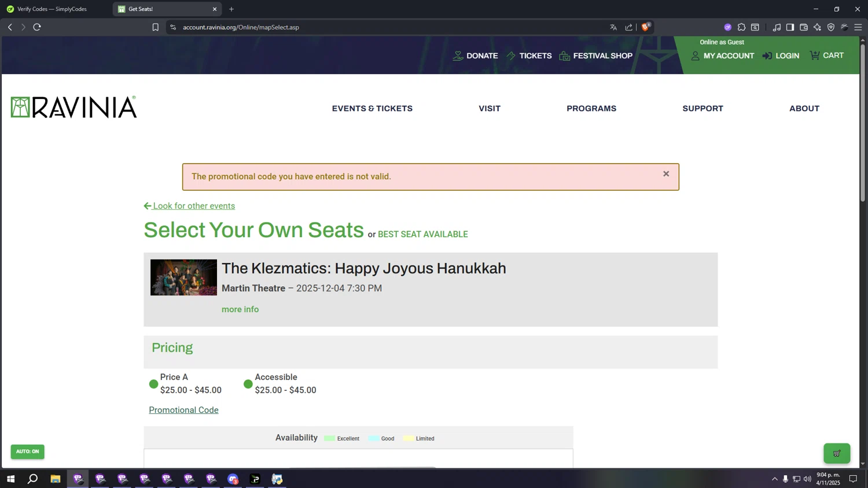Click the taskbar volume icon

click(807, 479)
